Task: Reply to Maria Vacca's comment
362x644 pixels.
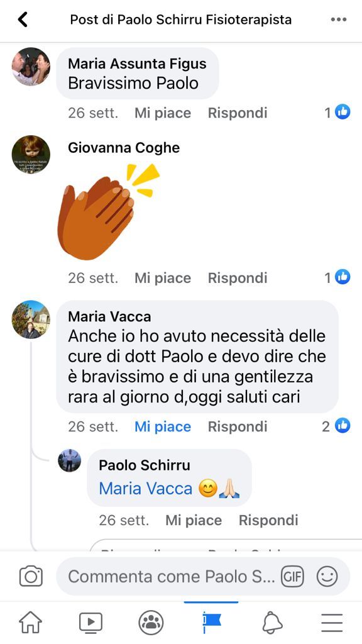Action: 238,427
